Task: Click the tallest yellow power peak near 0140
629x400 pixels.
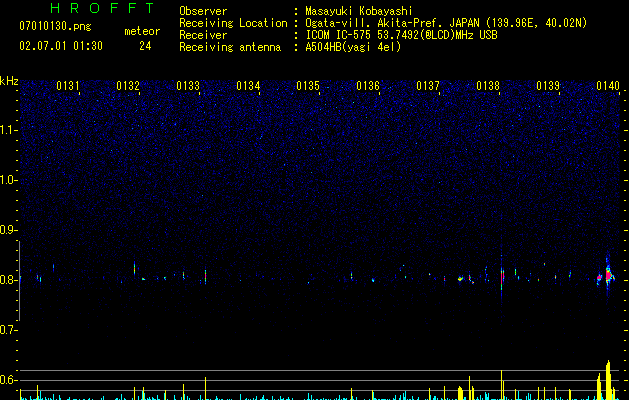Action: pyautogui.click(x=608, y=380)
